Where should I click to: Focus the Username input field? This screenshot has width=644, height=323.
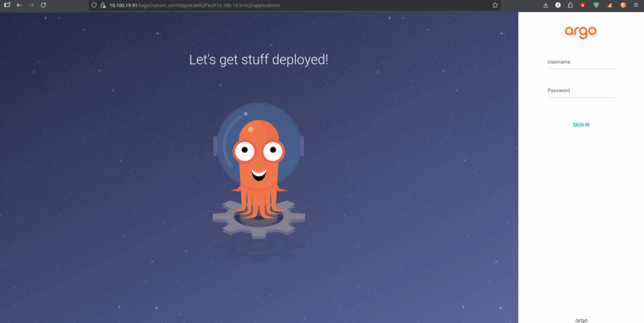point(580,62)
